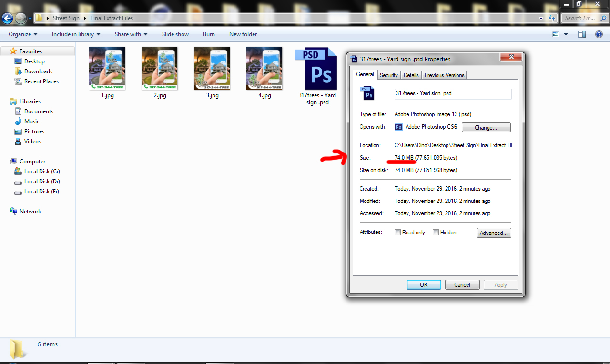
Task: Switch to the Details tab
Action: pos(411,75)
